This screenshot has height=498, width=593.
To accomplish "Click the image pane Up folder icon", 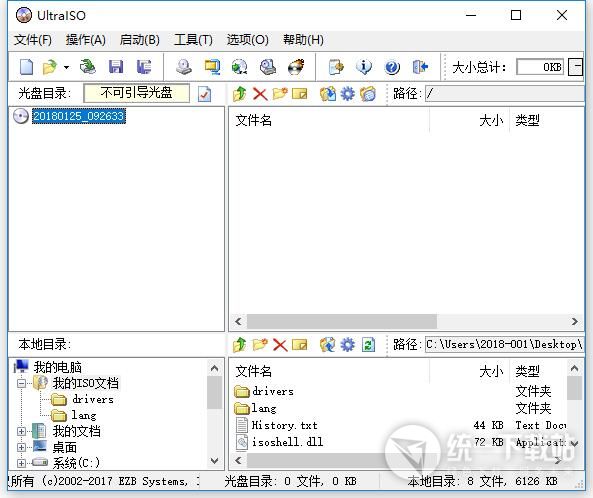I will [x=239, y=94].
